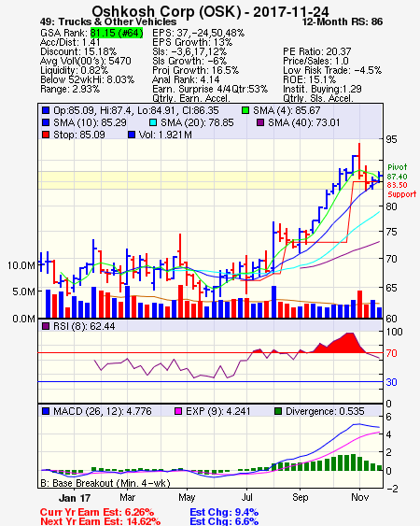Screen dimensions: 420x526
Task: Click the red Stop legend swatch
Action: tap(46, 135)
